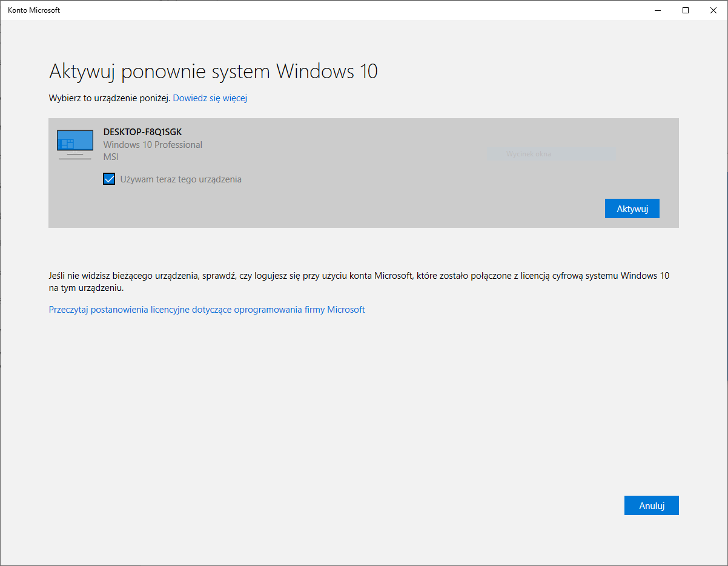
Task: Click the MSI manufacturer label
Action: pyautogui.click(x=111, y=157)
